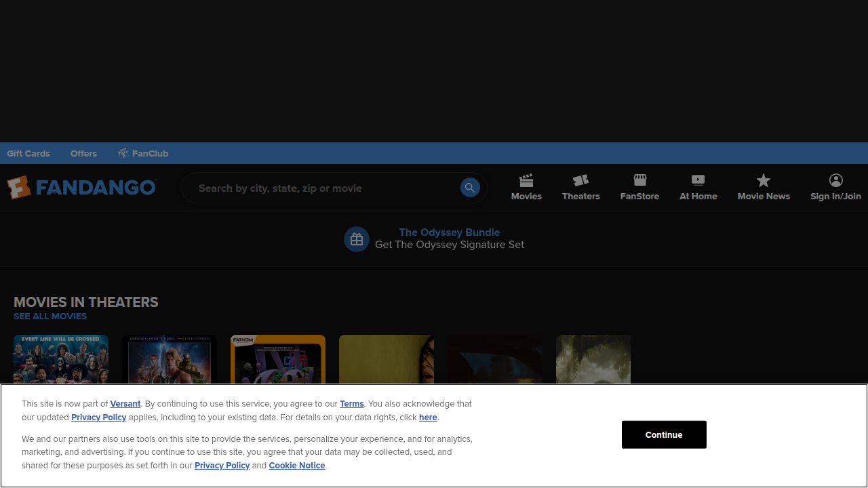The image size is (868, 488).
Task: Click the Movies in Theaters heading
Action: coord(86,302)
